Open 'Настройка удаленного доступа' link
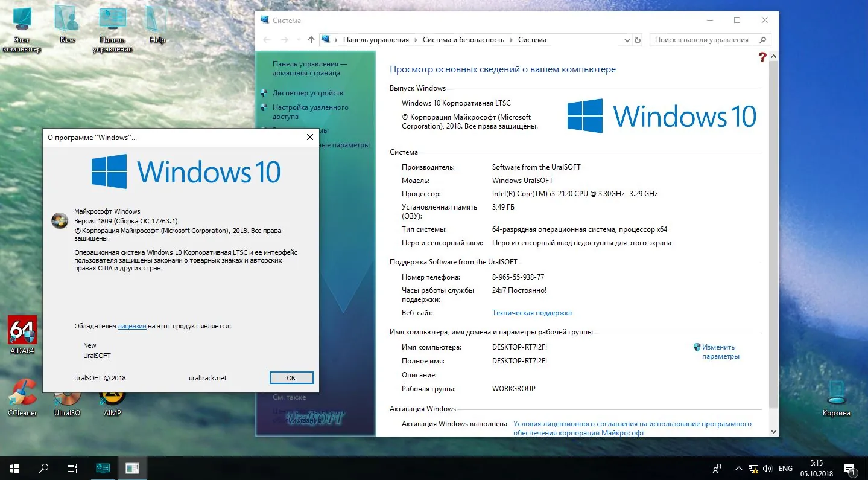868x480 pixels. click(310, 112)
